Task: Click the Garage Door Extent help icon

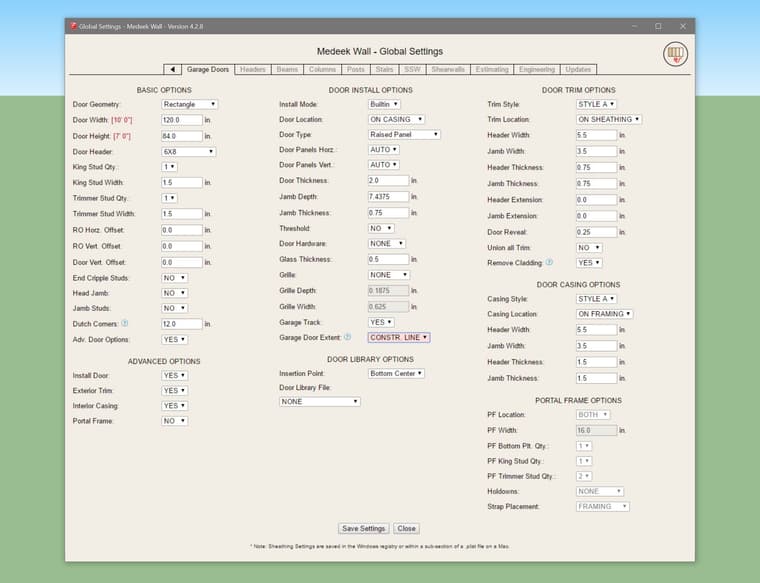Action: [347, 338]
